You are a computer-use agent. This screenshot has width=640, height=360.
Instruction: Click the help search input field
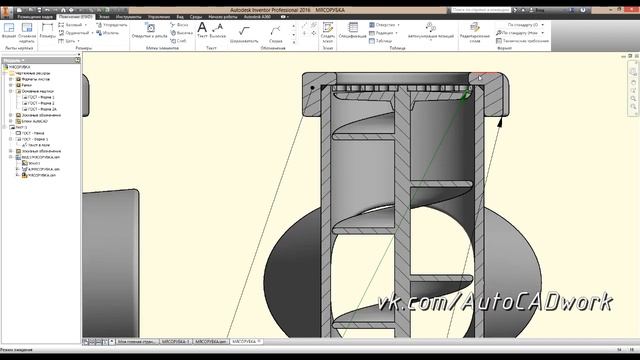click(x=481, y=9)
